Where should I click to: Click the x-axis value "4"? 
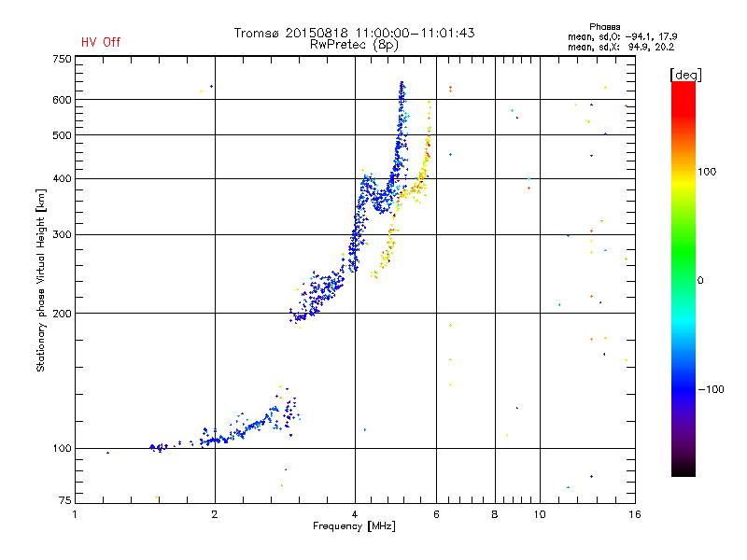(355, 514)
